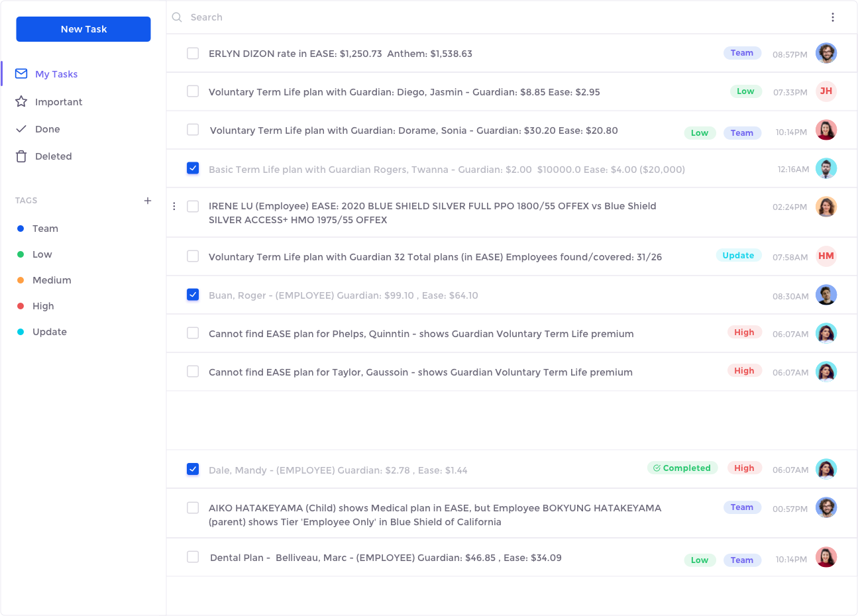Image resolution: width=858 pixels, height=616 pixels.
Task: Open My Tasks in the sidebar
Action: [56, 74]
